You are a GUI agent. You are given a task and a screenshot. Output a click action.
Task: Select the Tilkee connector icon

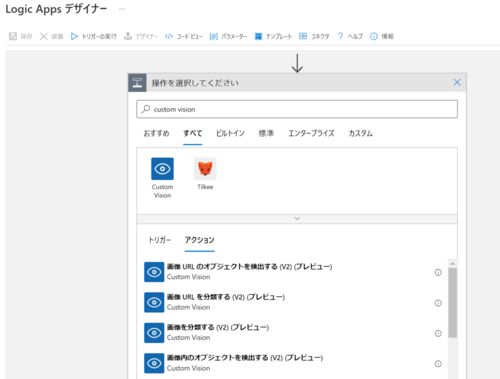pos(205,169)
